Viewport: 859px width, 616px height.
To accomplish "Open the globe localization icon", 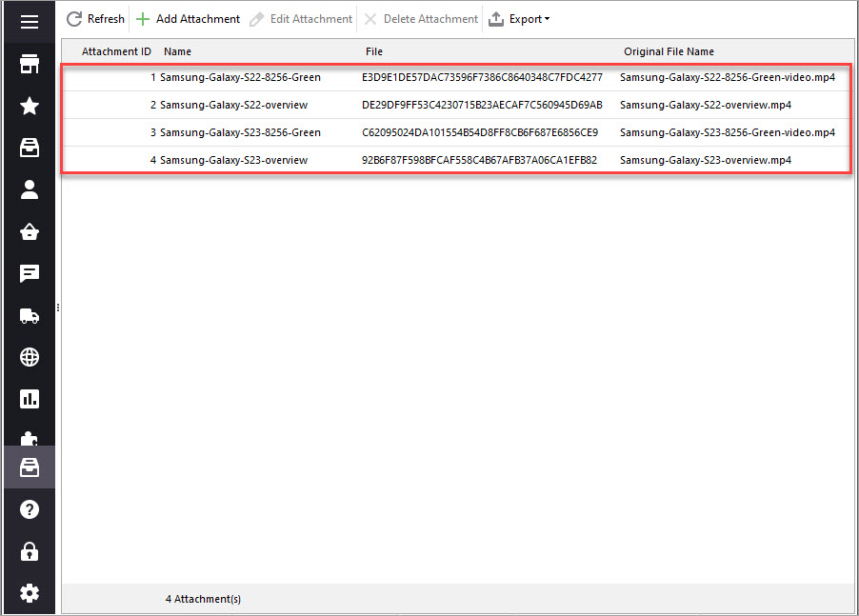I will point(30,357).
